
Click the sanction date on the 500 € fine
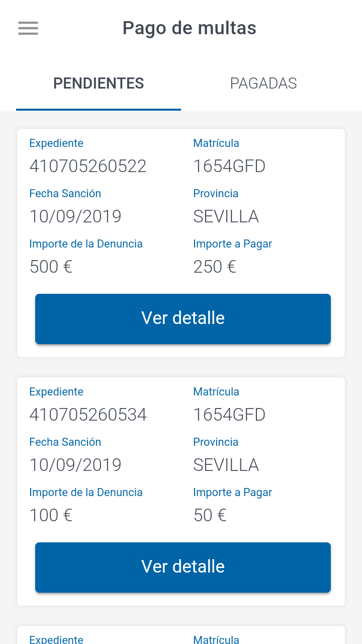tap(75, 216)
